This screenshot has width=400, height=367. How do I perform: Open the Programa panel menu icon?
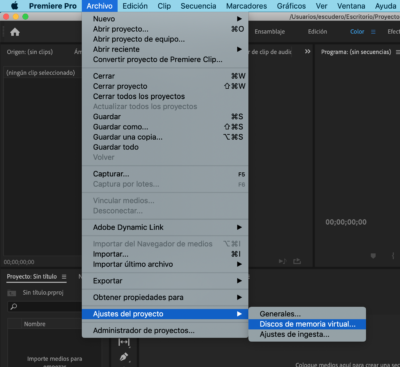398,52
